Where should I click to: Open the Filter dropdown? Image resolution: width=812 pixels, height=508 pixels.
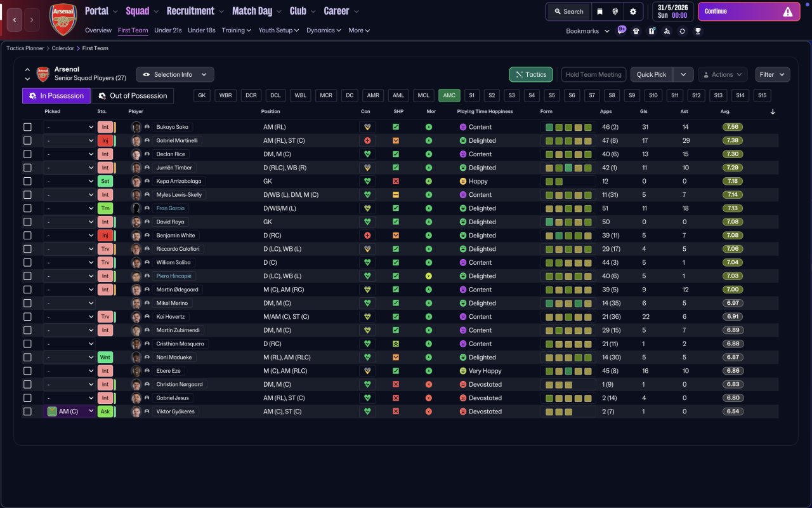click(773, 74)
